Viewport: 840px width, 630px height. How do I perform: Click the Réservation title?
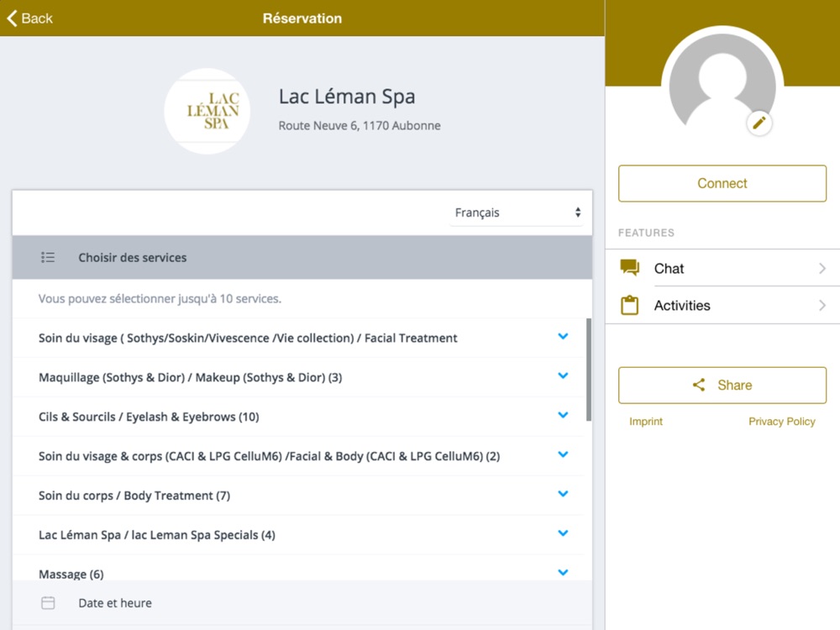pyautogui.click(x=302, y=18)
